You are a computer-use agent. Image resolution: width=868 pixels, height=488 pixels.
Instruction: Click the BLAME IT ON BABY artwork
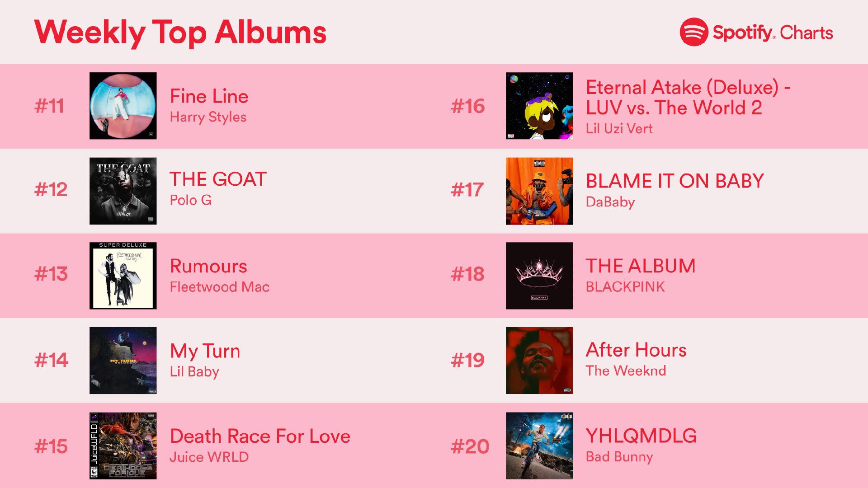click(x=539, y=191)
